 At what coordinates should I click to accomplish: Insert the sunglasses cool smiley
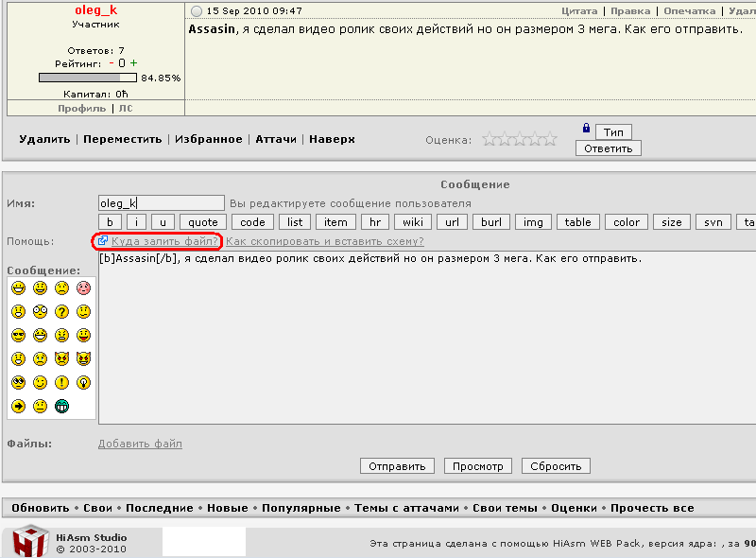pyautogui.click(x=18, y=335)
